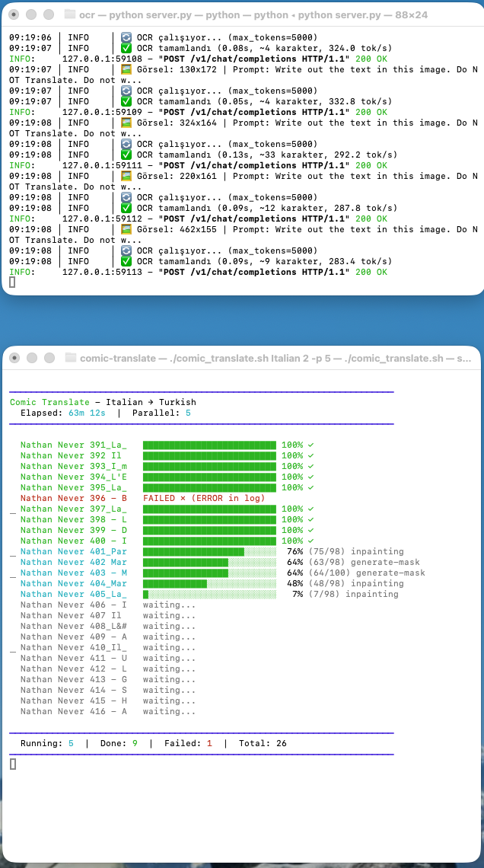The image size is (484, 868).
Task: Click Nathan Never 402 Mar row name
Action: coord(74,562)
